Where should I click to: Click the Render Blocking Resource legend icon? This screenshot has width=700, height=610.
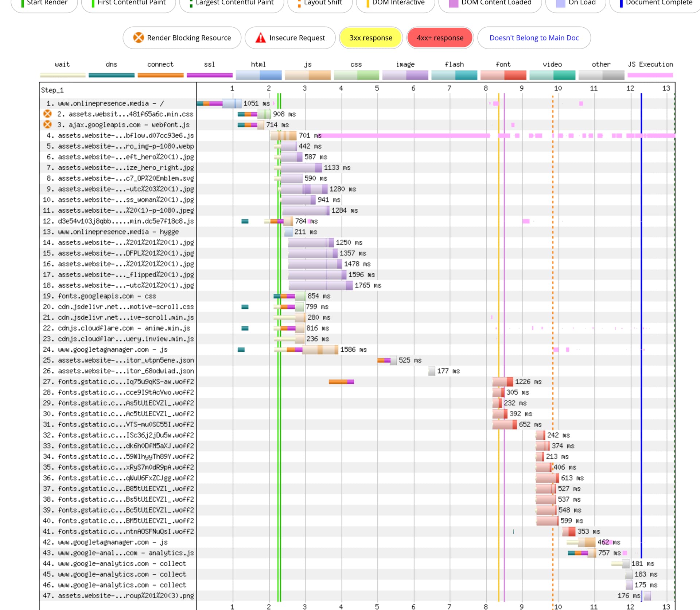pyautogui.click(x=138, y=38)
